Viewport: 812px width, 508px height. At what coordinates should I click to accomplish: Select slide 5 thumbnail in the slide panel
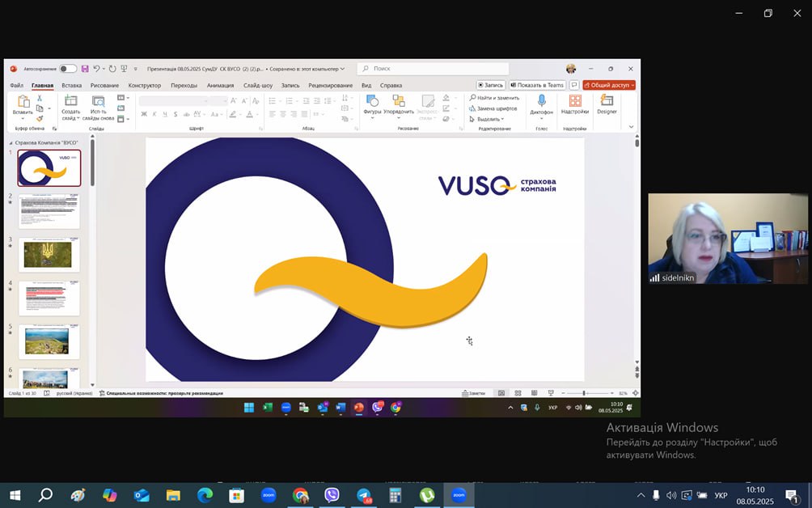[x=49, y=342]
